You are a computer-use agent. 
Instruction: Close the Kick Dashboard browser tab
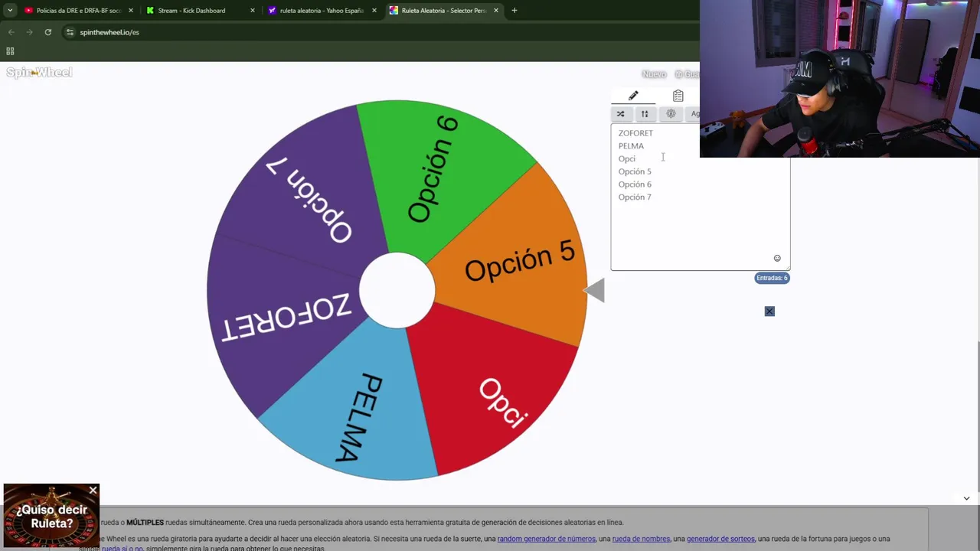[x=253, y=11]
